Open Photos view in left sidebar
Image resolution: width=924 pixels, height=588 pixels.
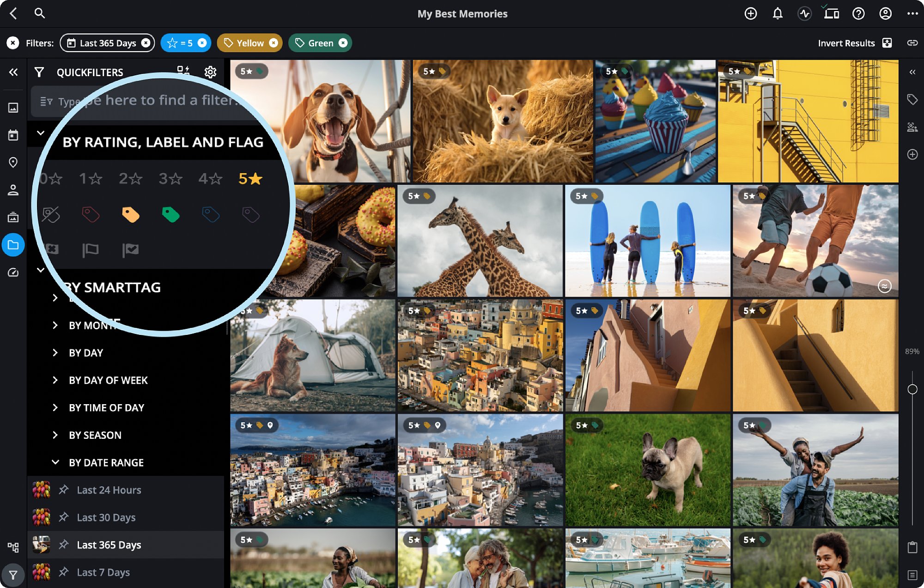pos(13,108)
